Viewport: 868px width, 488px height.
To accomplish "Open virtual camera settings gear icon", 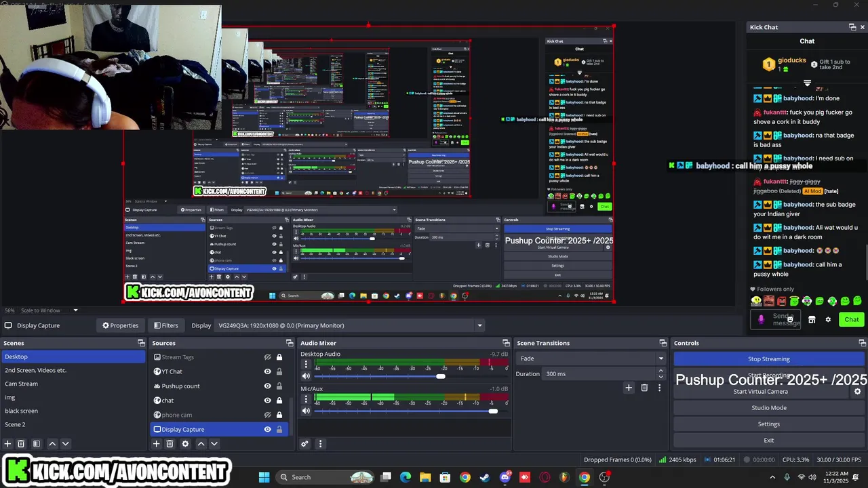I will 857,391.
